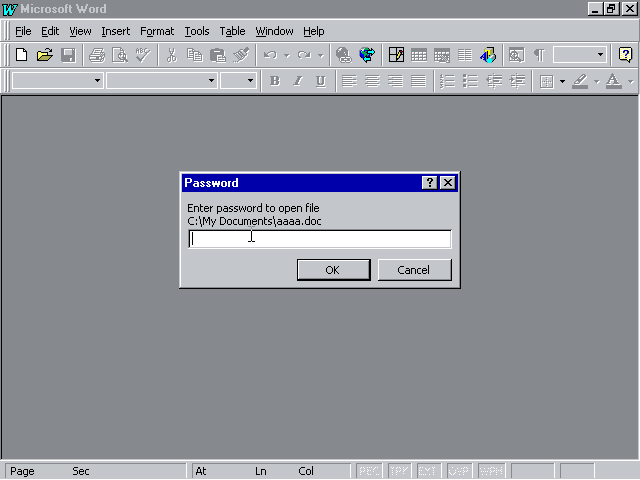Image resolution: width=640 pixels, height=480 pixels.
Task: Click the Copy icon
Action: 195,55
